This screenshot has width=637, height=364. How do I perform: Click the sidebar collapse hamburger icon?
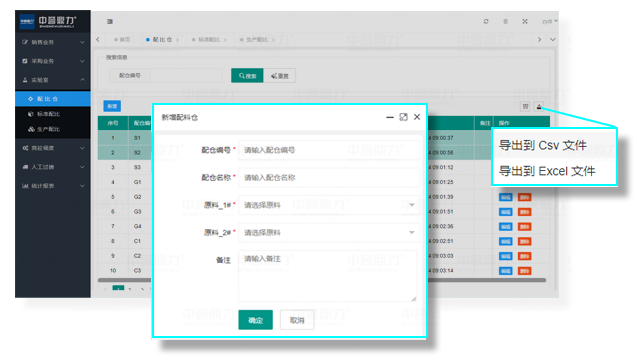(x=110, y=22)
